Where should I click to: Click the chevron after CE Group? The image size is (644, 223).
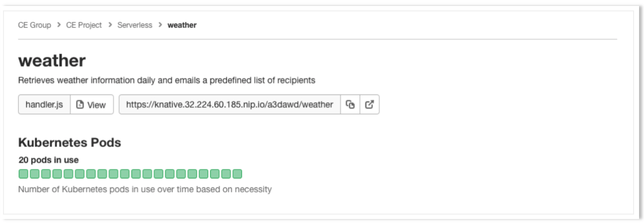(59, 25)
